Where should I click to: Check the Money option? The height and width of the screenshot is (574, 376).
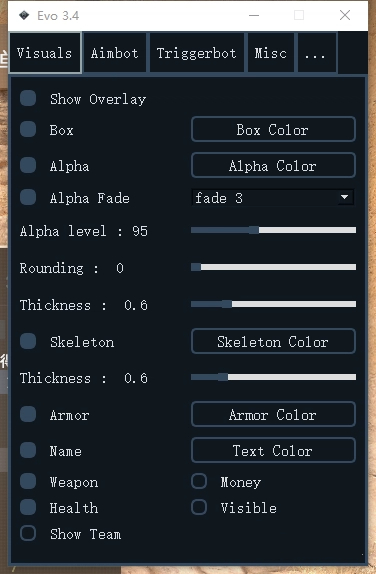pyautogui.click(x=199, y=481)
